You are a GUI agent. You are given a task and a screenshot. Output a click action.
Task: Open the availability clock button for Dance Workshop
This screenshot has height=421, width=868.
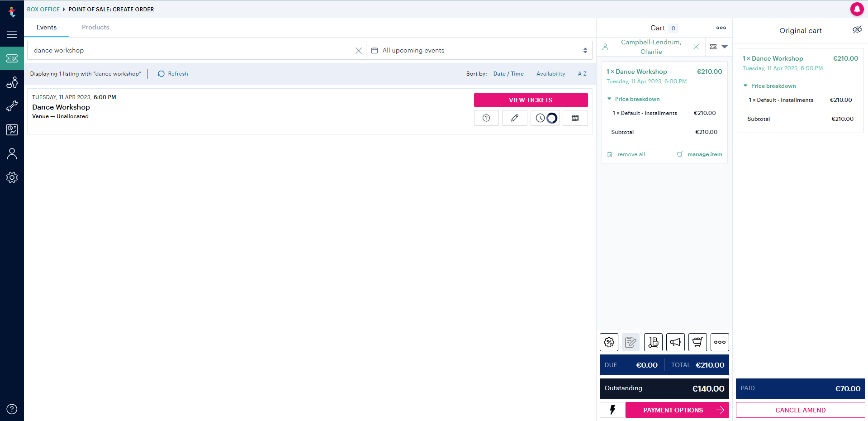(x=545, y=118)
